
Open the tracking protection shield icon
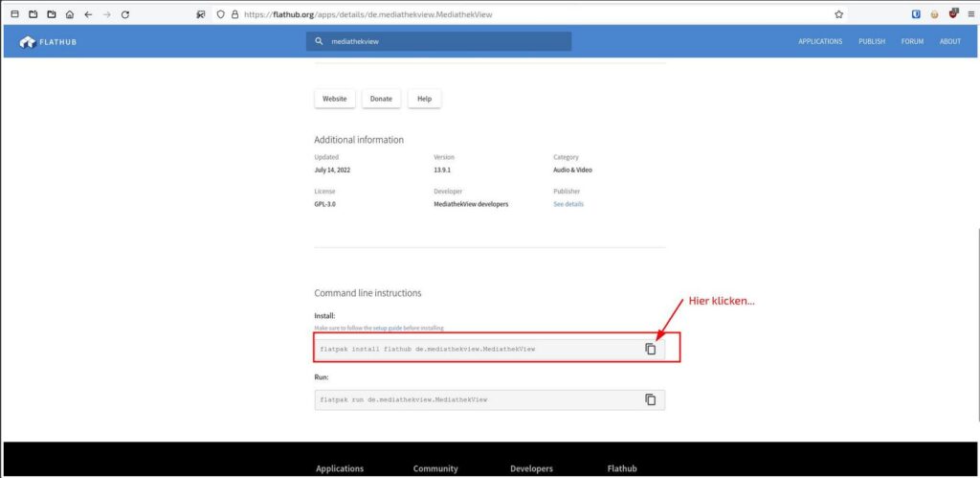[x=221, y=13]
